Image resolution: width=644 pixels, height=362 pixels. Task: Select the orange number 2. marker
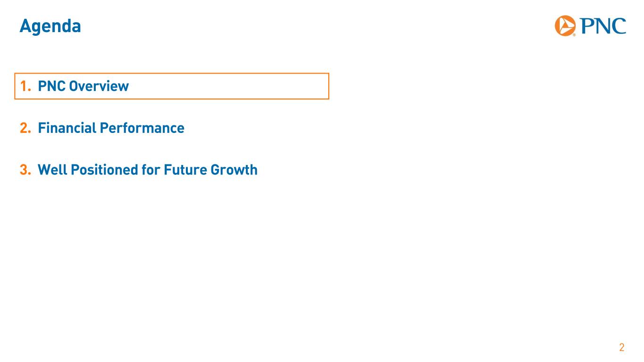click(x=25, y=128)
